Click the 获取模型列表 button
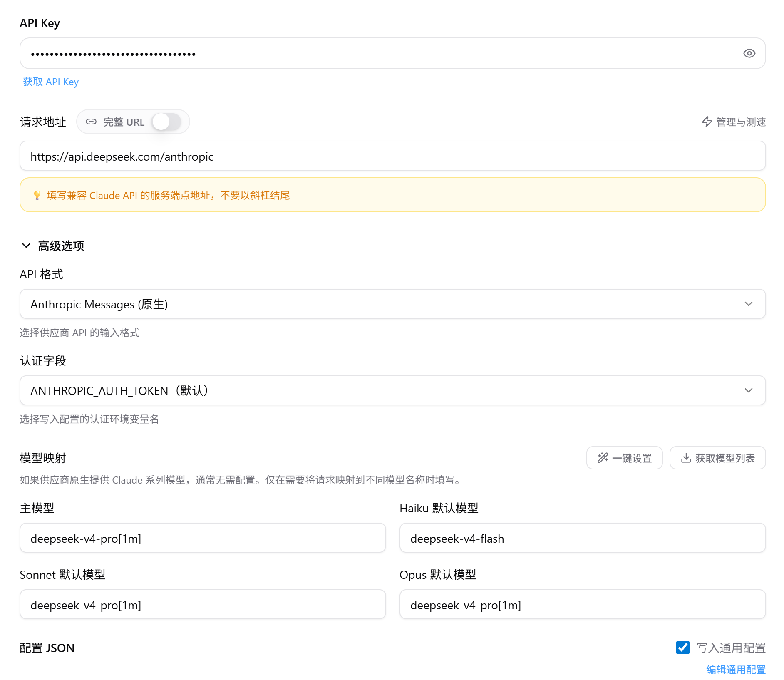 (x=718, y=458)
